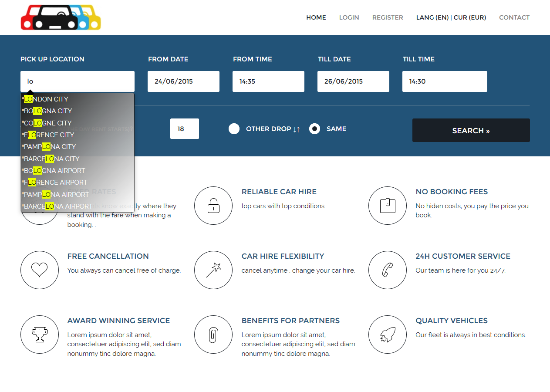Click the Pick Up Location input field
550x392 pixels.
click(x=78, y=81)
